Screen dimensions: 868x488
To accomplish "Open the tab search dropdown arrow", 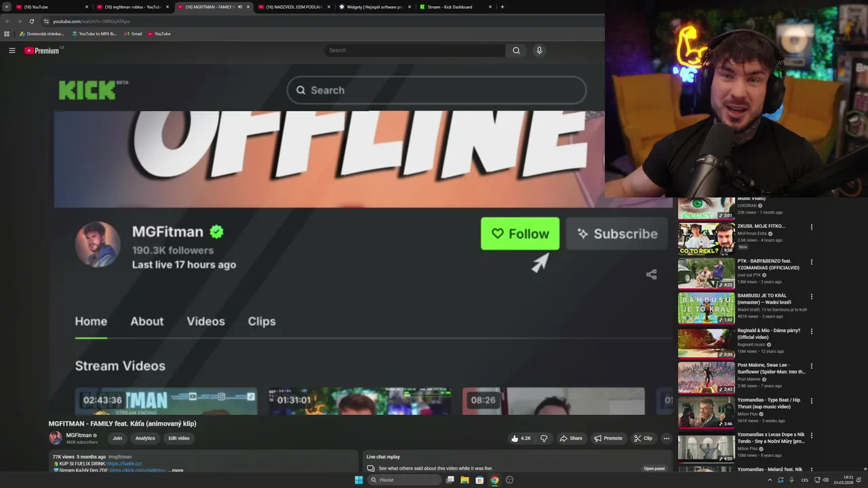I will point(6,7).
